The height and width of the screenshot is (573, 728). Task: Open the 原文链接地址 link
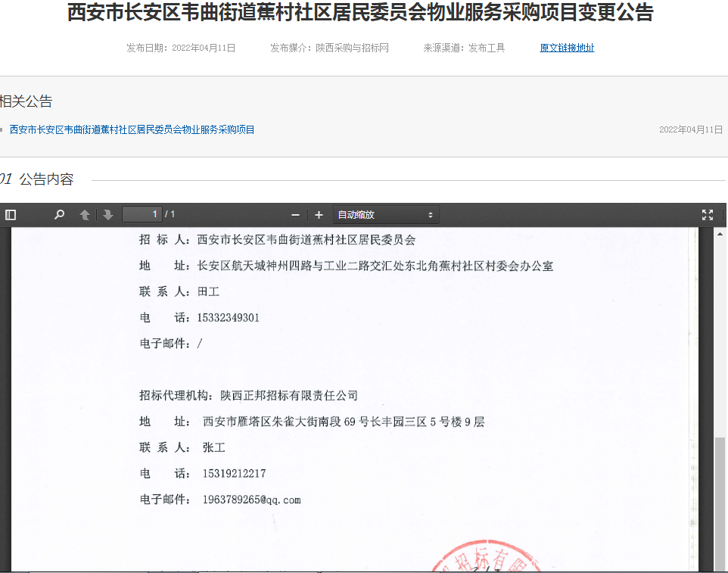point(567,48)
